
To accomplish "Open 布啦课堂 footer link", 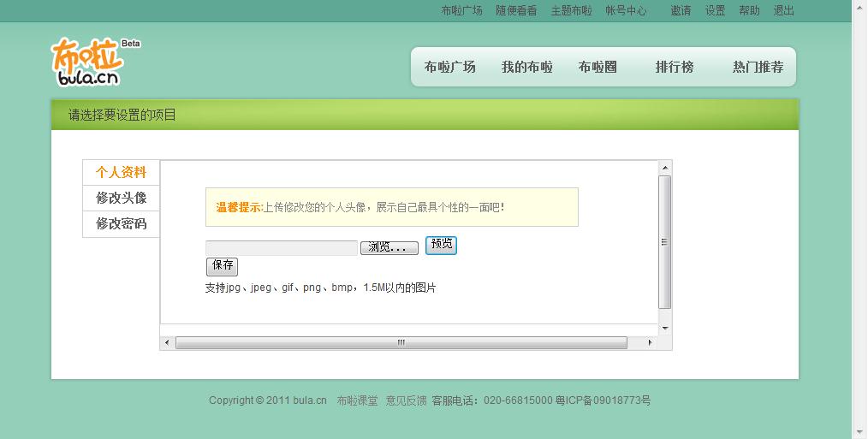I will click(x=358, y=400).
